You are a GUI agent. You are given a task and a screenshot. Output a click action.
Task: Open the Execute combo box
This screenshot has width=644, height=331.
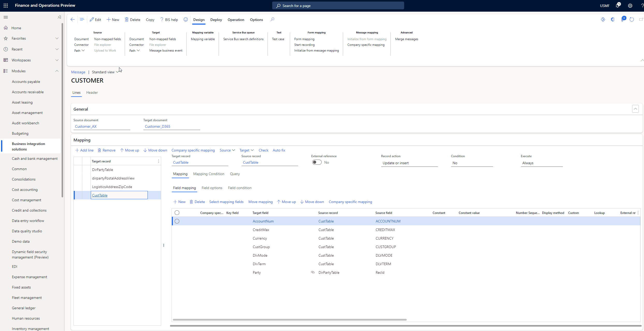tap(542, 163)
